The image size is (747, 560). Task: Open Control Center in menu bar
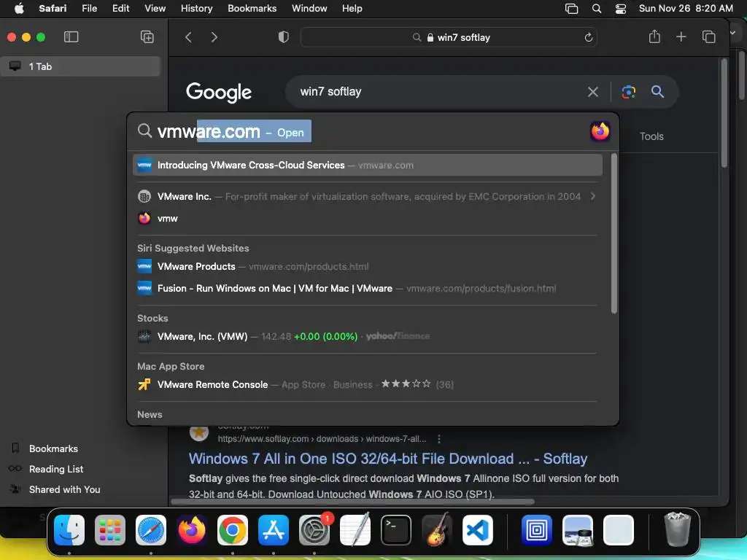(x=621, y=9)
